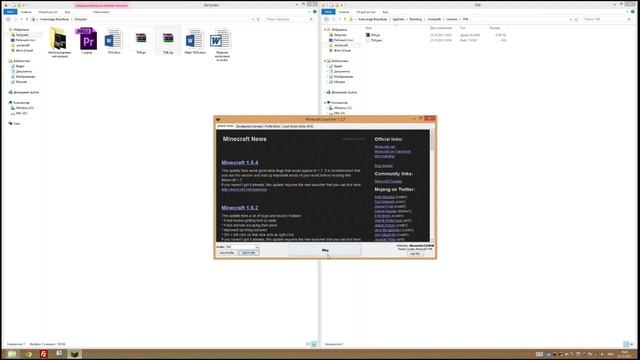Open Google Chrome from the taskbar
This screenshot has height=360, width=640.
coord(28,354)
